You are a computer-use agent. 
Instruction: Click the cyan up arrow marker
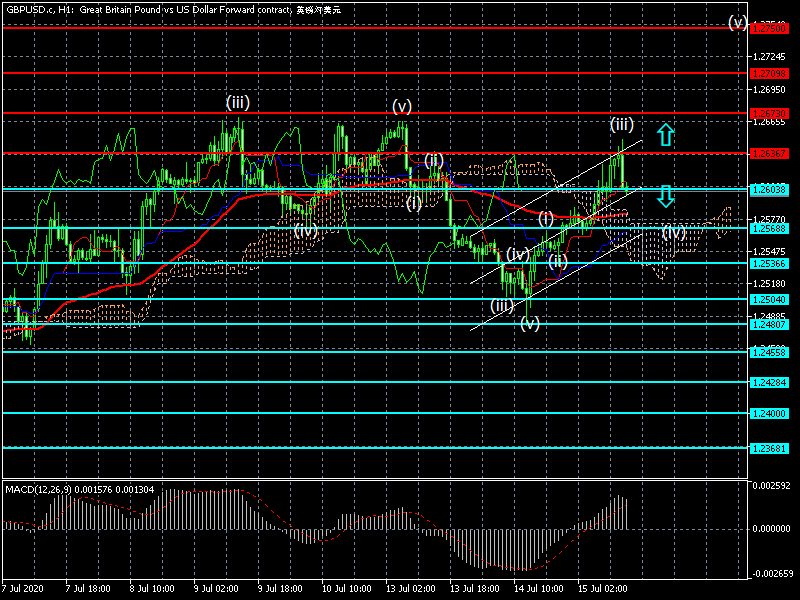(x=665, y=134)
